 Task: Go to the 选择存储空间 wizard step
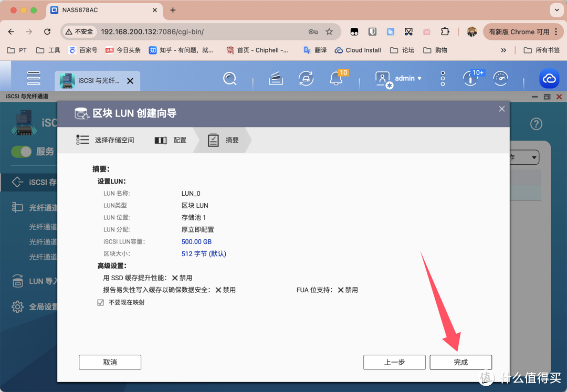(105, 140)
